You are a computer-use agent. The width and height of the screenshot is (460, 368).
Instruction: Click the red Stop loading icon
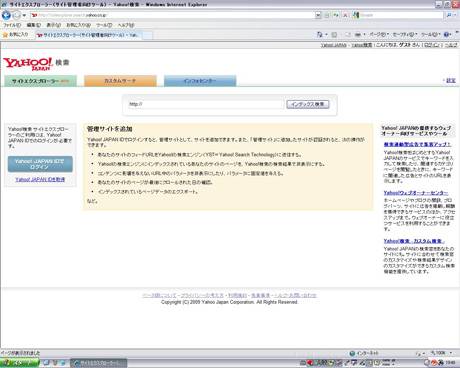345,15
